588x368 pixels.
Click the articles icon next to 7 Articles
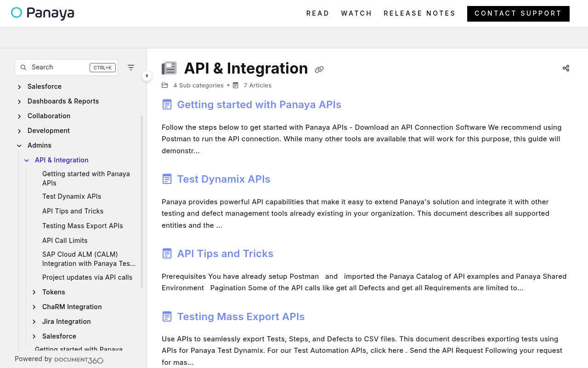point(236,85)
